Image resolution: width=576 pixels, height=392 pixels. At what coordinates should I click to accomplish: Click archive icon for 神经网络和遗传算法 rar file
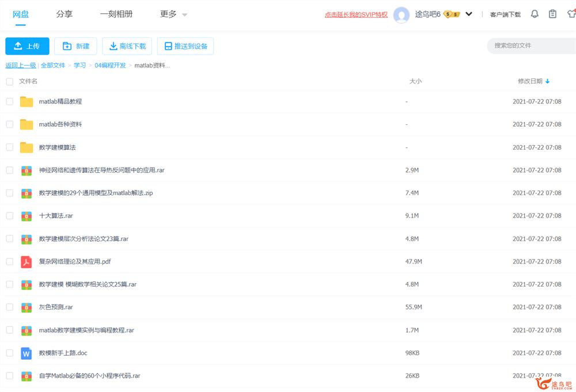(26, 170)
